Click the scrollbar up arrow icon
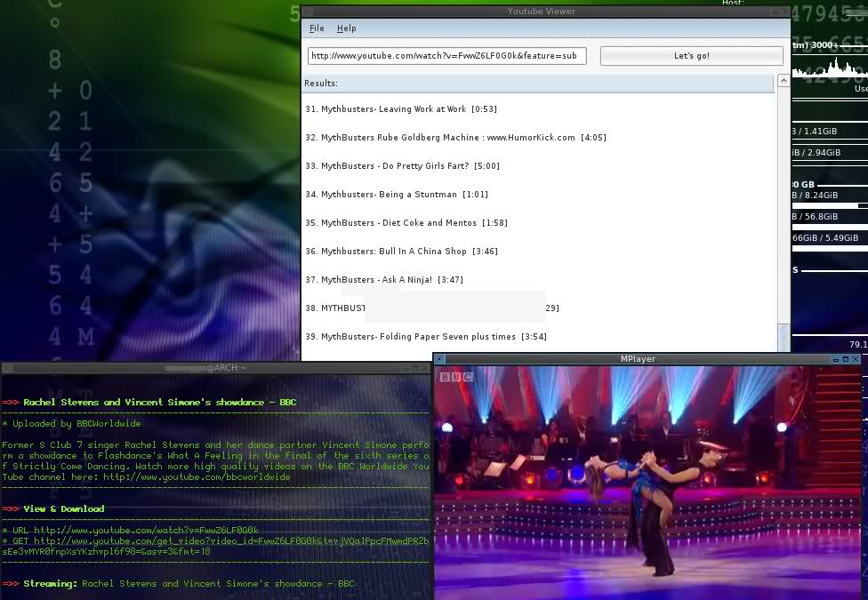 783,80
